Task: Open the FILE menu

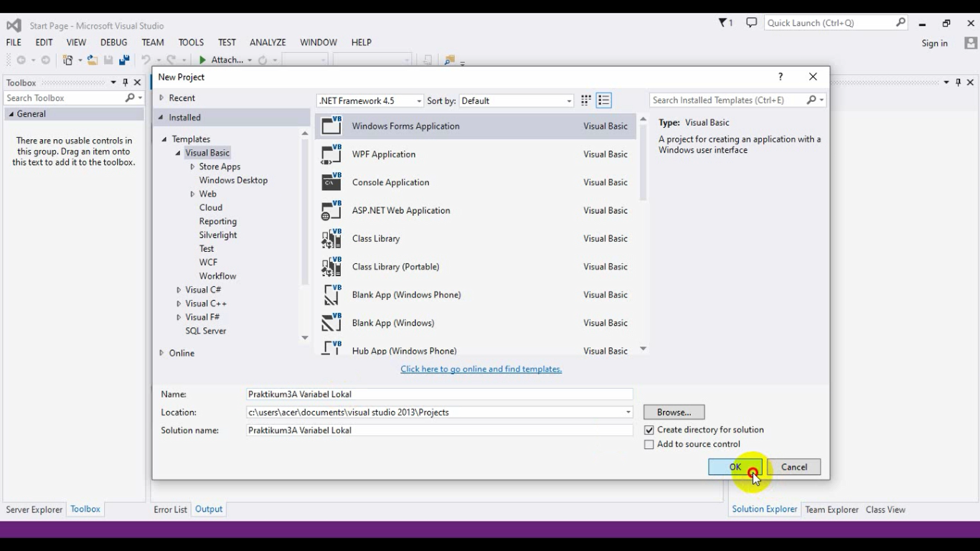Action: 14,42
